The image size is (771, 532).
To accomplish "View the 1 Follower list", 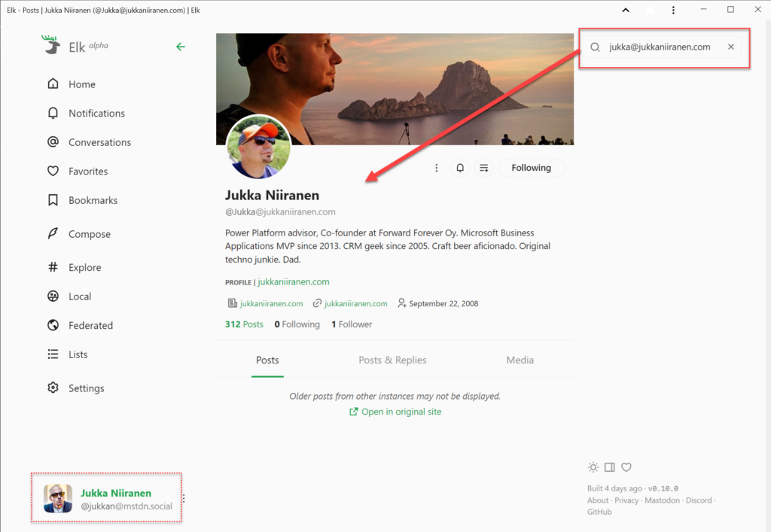I will point(352,324).
